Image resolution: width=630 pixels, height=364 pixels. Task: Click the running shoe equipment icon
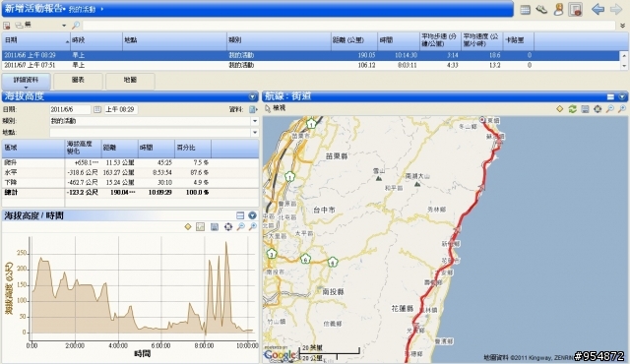[541, 9]
